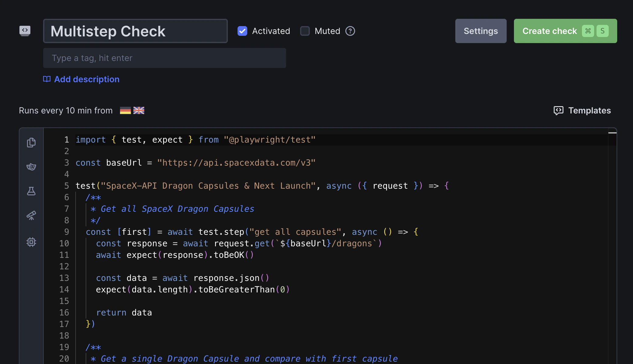Select the copy/files icon in editor sidebar
633x364 pixels.
[x=31, y=143]
